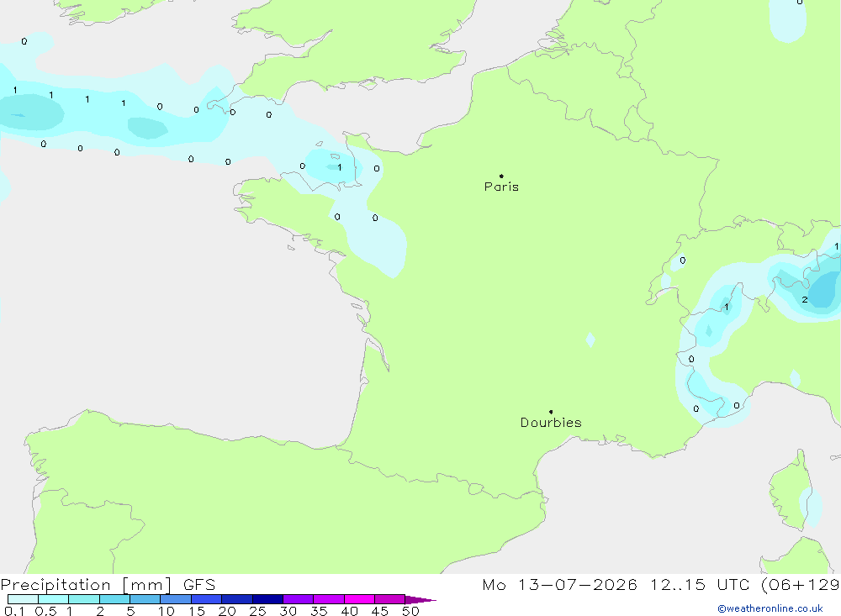The height and width of the screenshot is (616, 841).
Task: Pick the 35–40 mm legend color
Action: click(x=329, y=599)
